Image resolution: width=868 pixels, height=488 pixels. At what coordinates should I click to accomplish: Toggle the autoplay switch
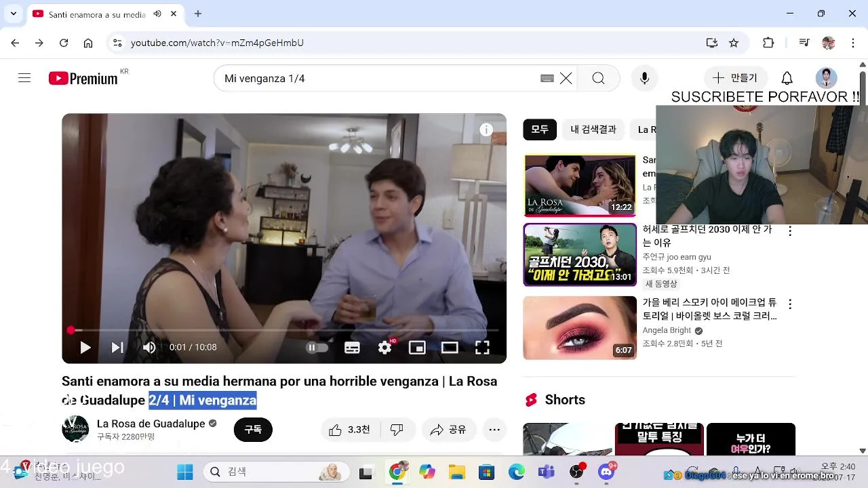click(317, 348)
